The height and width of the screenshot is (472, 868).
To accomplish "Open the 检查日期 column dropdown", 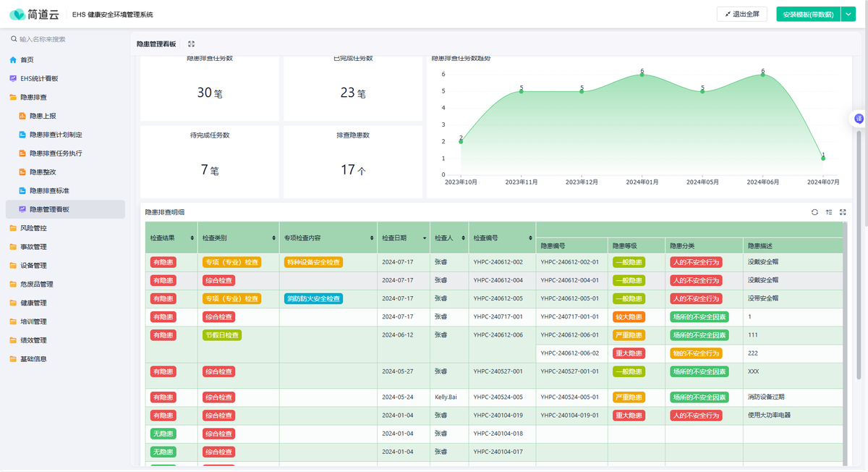I will pos(424,238).
